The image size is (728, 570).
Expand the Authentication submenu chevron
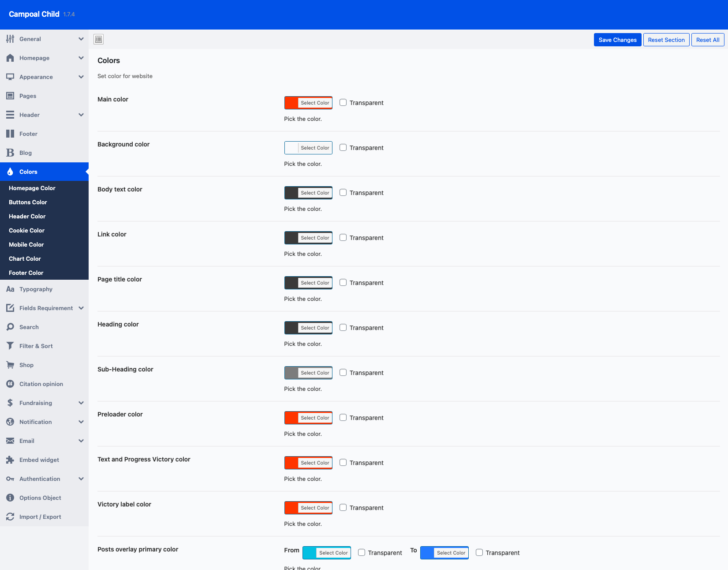click(x=81, y=479)
